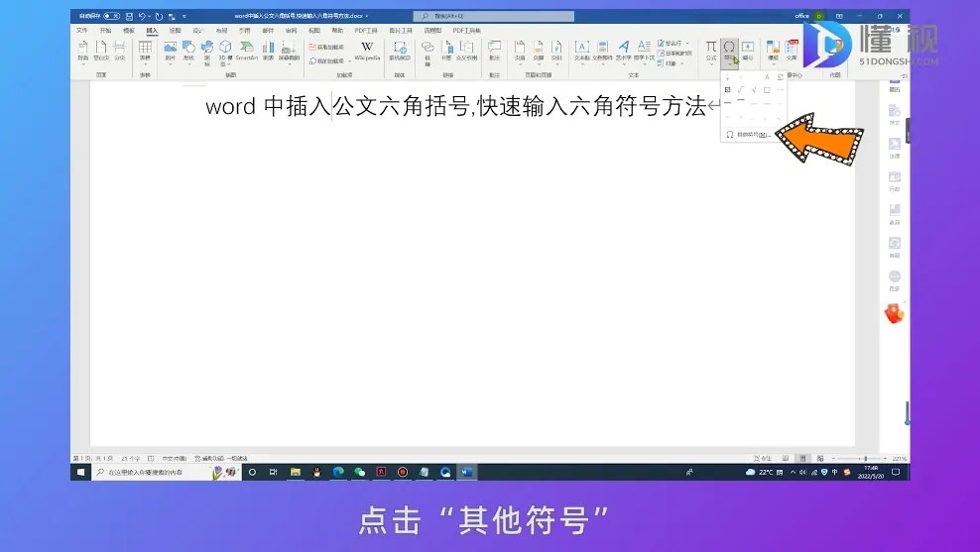This screenshot has width=980, height=552.
Task: Click the Undo arrow icon
Action: click(145, 17)
